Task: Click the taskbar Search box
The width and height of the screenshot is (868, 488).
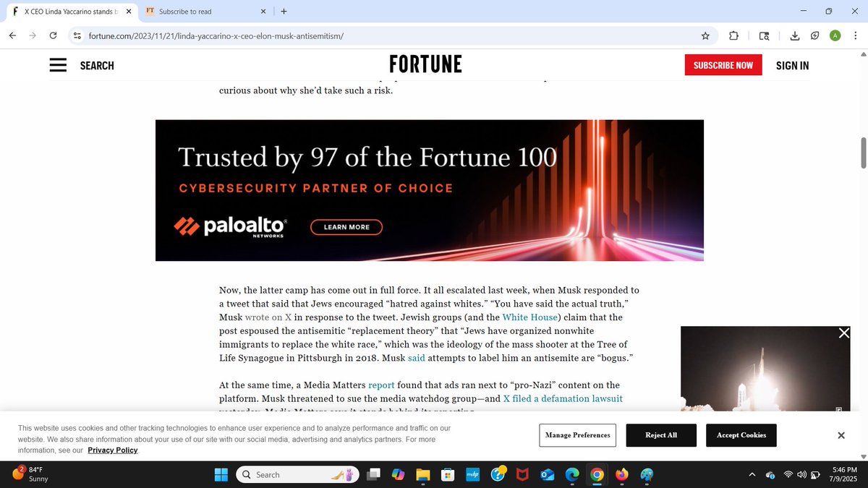Action: tap(297, 474)
